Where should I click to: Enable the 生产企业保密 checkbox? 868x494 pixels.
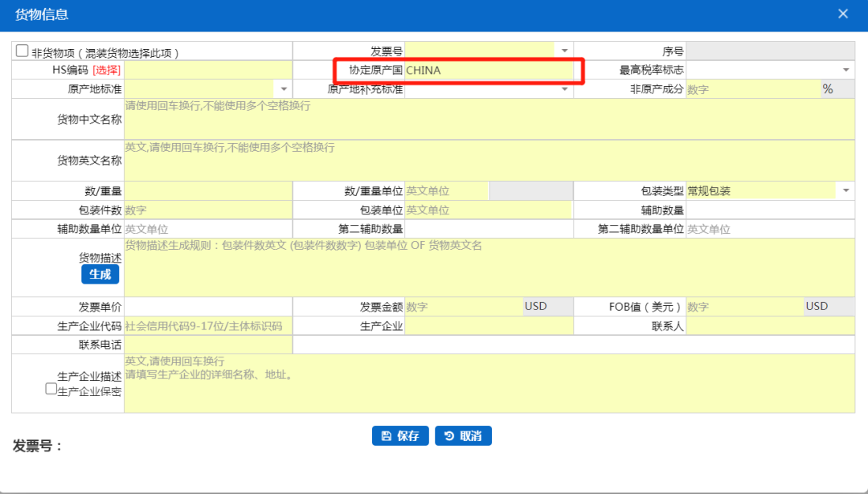click(x=51, y=390)
